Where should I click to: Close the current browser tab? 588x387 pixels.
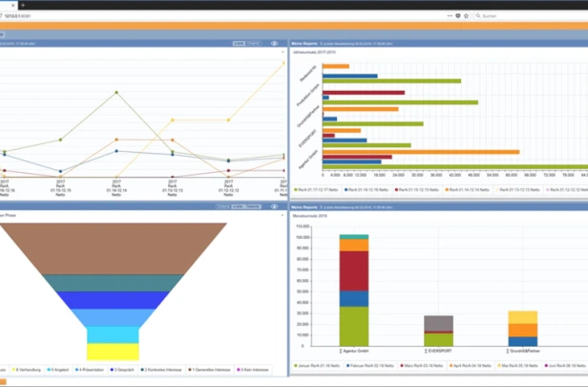click(x=13, y=5)
